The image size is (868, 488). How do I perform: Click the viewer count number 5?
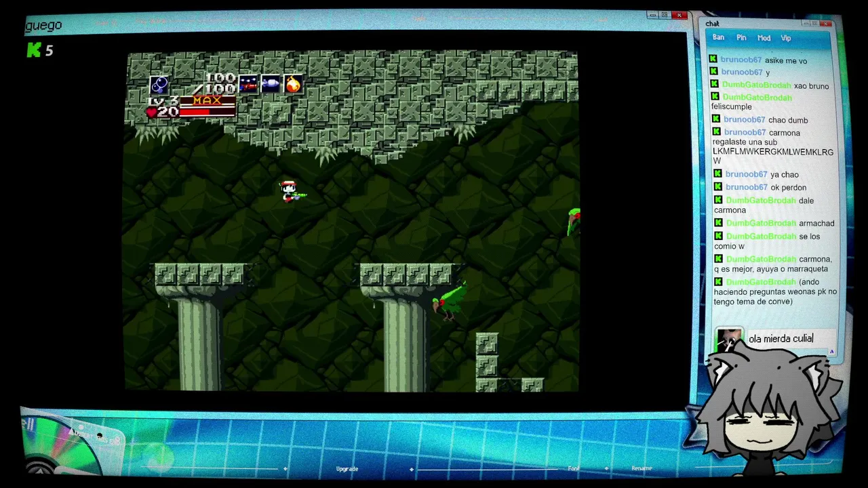(49, 50)
